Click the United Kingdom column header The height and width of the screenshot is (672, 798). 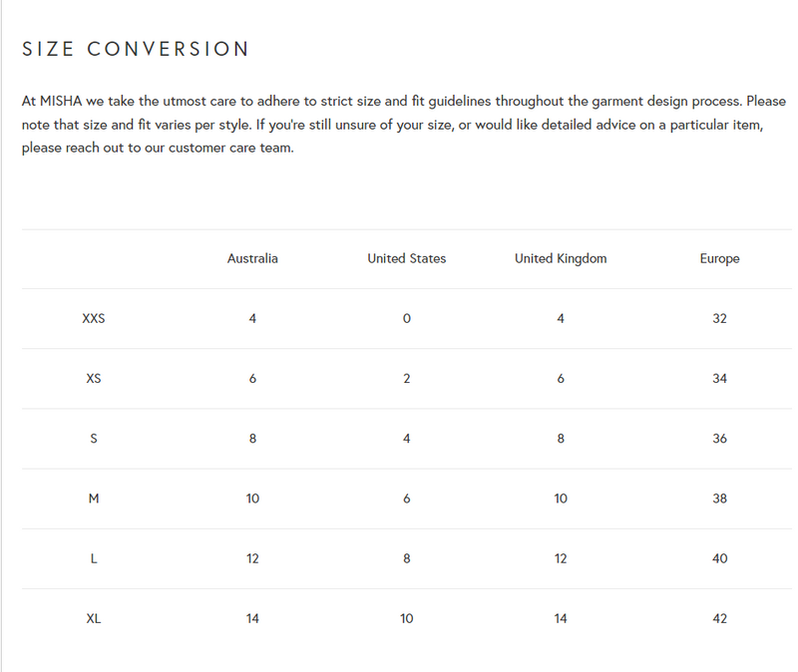[x=560, y=258]
